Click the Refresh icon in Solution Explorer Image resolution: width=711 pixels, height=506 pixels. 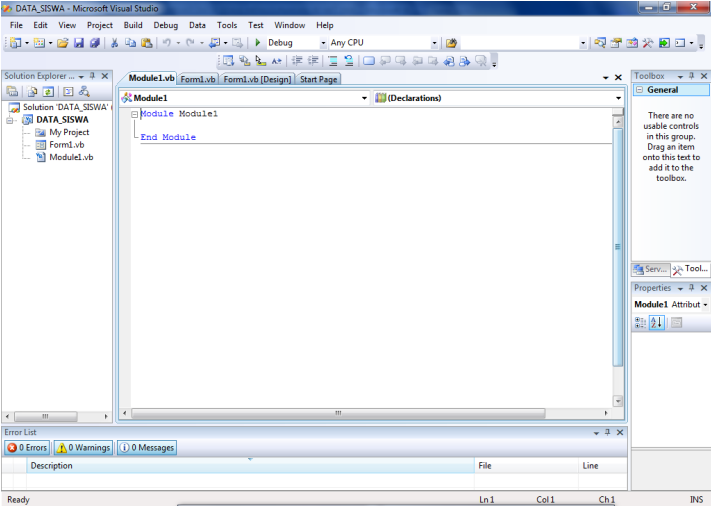tap(48, 92)
